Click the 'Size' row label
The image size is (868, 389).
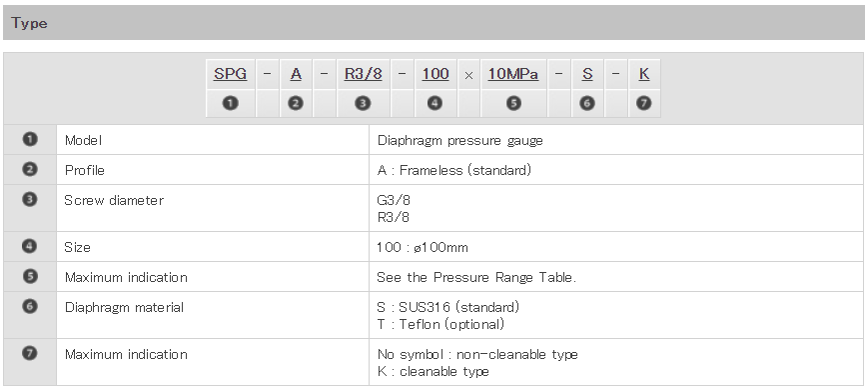point(78,247)
